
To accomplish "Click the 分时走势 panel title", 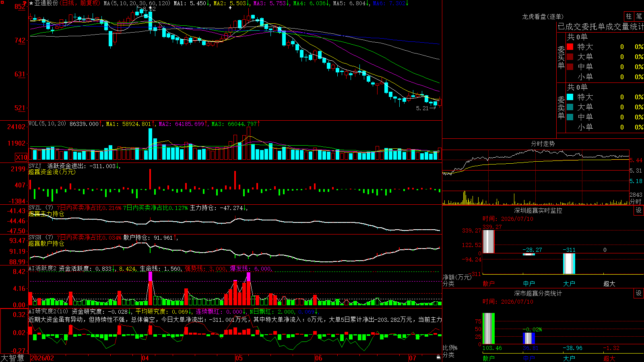I will click(543, 144).
